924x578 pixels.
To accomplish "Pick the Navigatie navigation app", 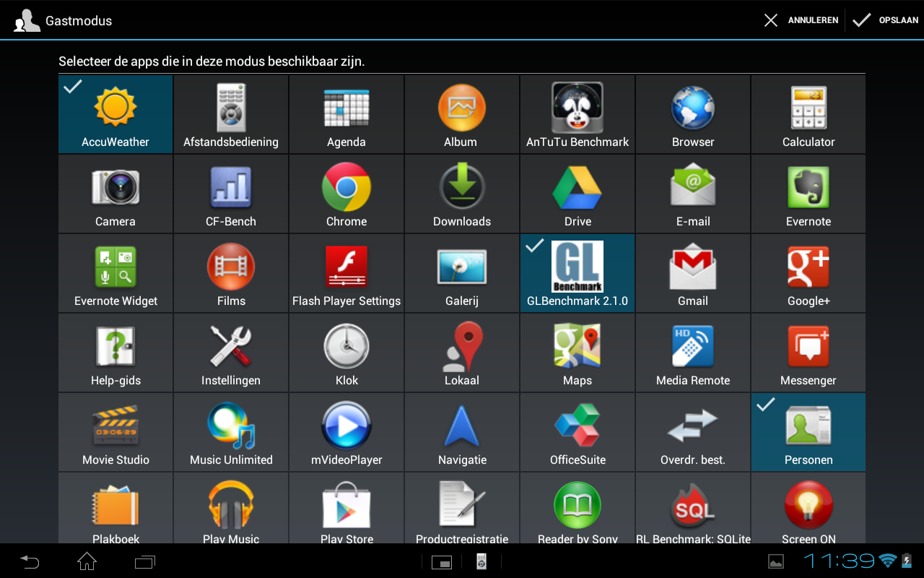I will click(x=462, y=432).
